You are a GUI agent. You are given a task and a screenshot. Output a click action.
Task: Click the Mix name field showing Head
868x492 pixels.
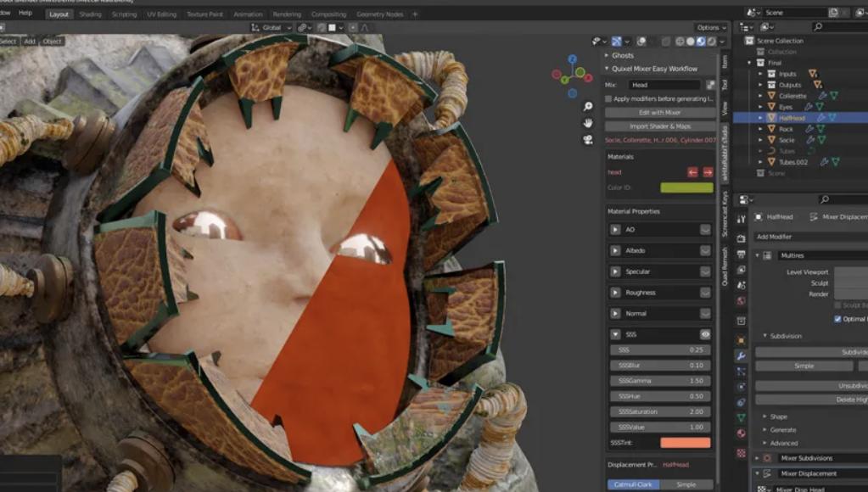(665, 85)
